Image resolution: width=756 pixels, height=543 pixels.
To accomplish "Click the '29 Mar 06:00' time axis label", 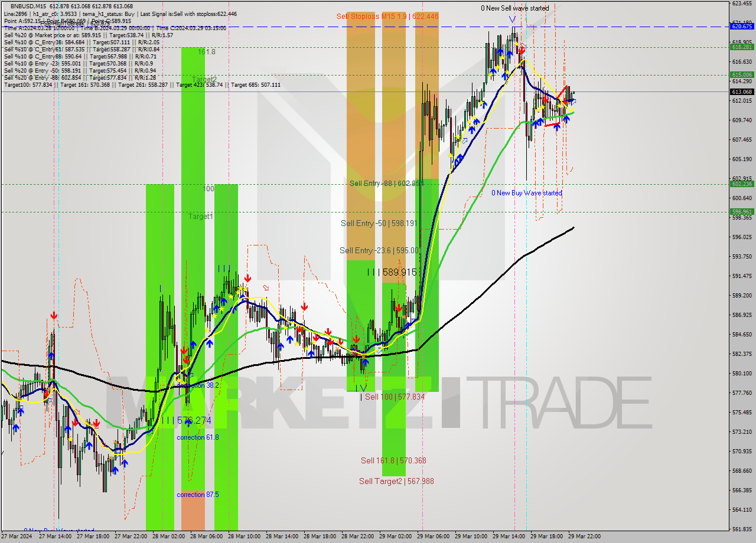I will click(x=434, y=537).
